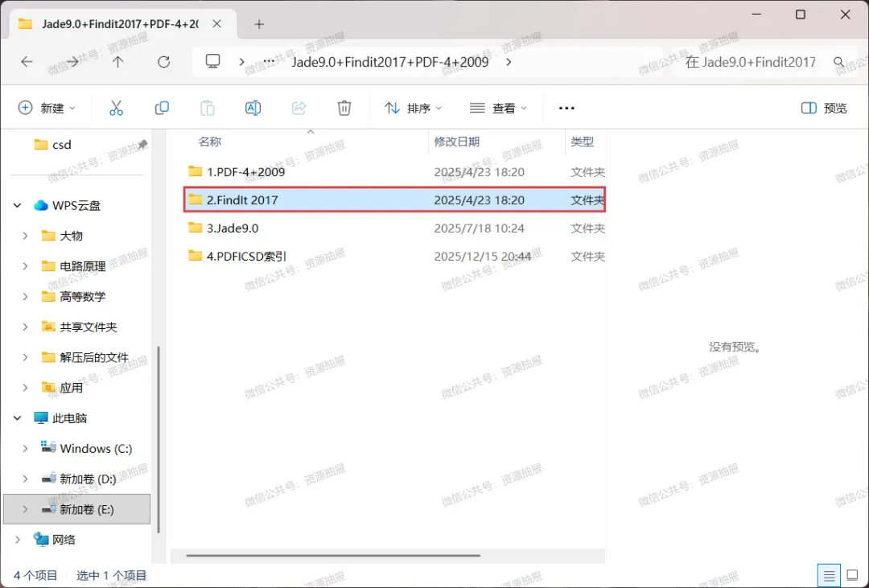Click the Copy icon in toolbar

[x=162, y=108]
